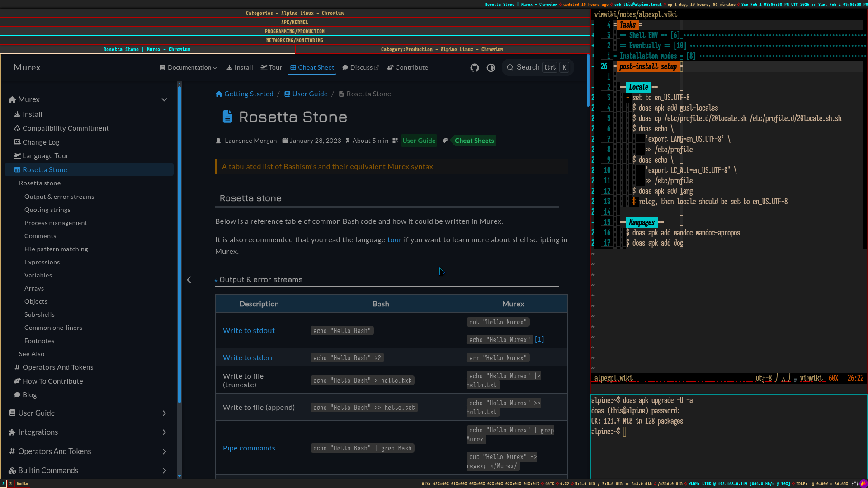
Task: Toggle the dark/light color mode icon
Action: coord(491,68)
